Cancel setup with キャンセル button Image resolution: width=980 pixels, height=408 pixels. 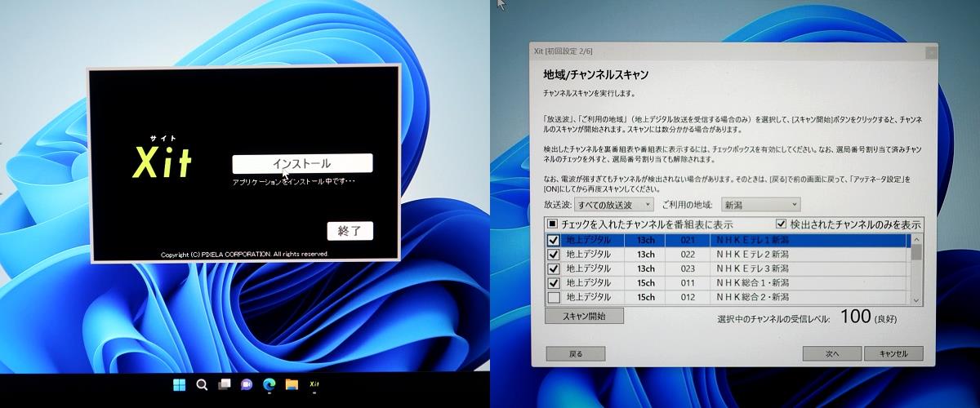coord(893,353)
